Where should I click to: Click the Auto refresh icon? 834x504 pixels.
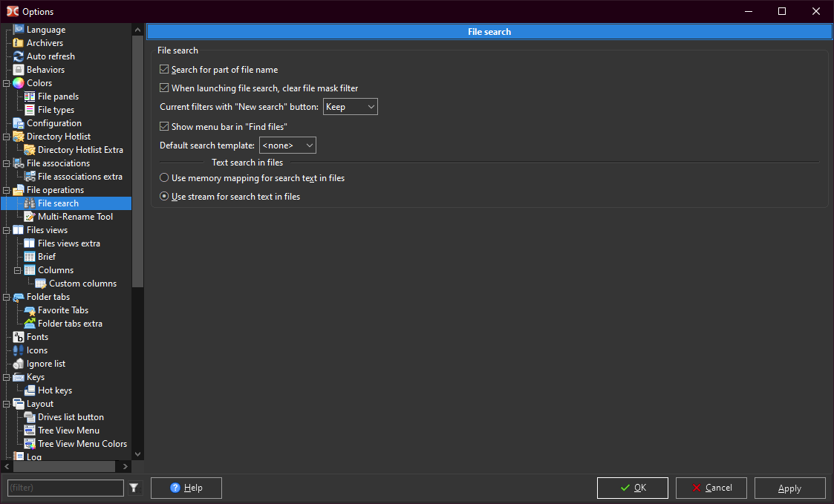19,56
